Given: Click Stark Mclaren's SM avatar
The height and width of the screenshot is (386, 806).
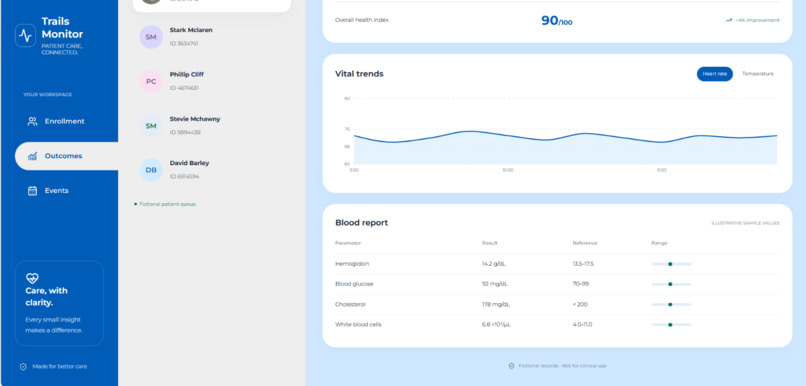Looking at the screenshot, I should point(151,37).
